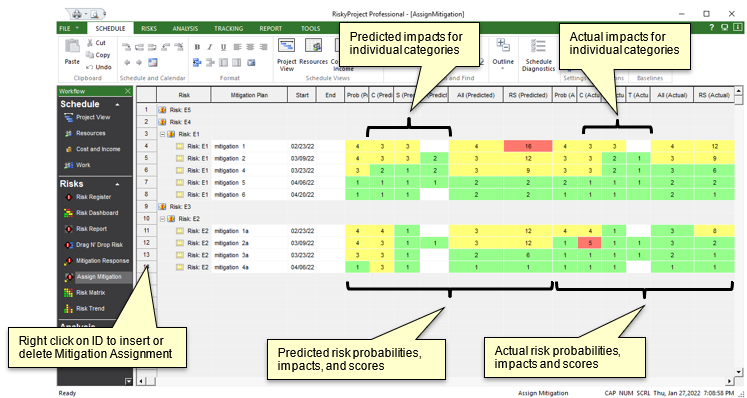Select row ID 4 in the grid
This screenshot has width=747, height=398.
tap(146, 146)
